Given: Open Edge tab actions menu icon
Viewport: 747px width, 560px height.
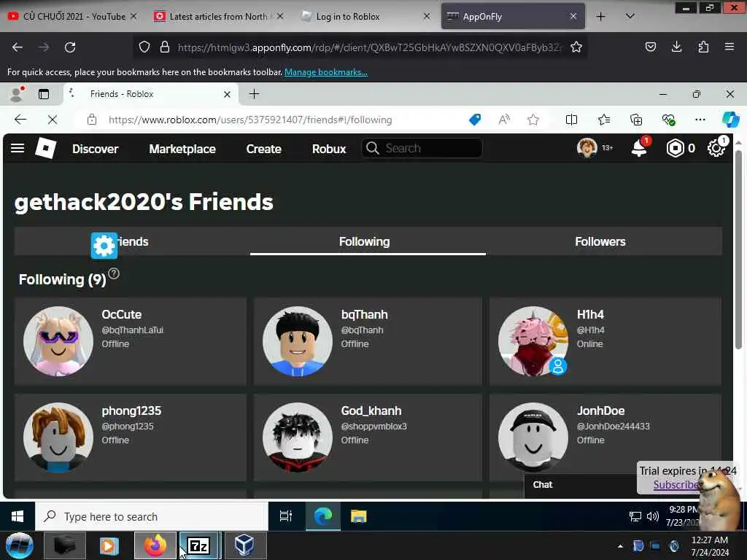Looking at the screenshot, I should tap(44, 94).
